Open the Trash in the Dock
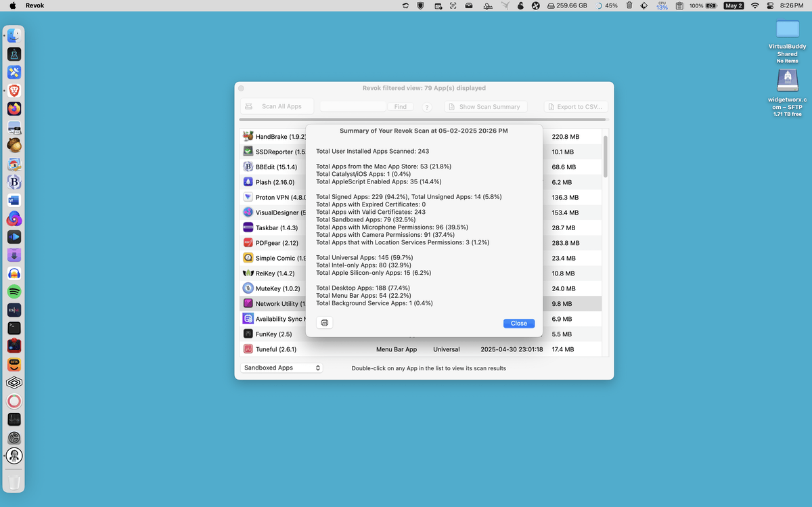 [x=14, y=481]
